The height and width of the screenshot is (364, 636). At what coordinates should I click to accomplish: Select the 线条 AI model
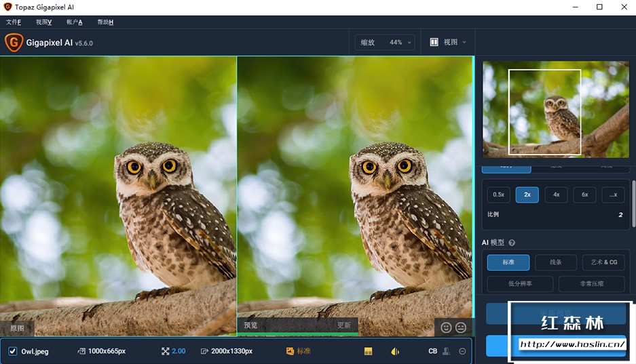(556, 262)
